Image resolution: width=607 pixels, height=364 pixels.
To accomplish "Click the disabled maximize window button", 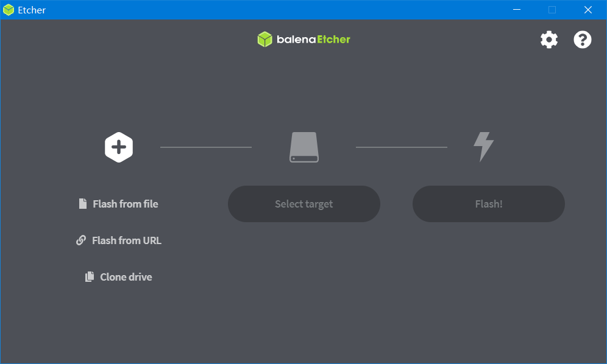I will tap(552, 10).
